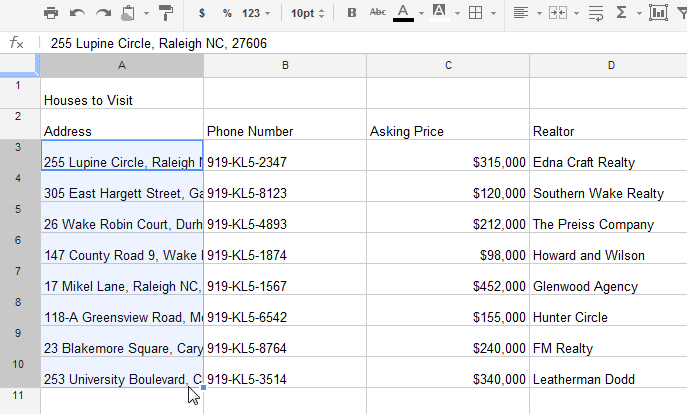Viewport: 687px width, 414px height.
Task: Toggle strikethrough Abc formatting
Action: (378, 12)
